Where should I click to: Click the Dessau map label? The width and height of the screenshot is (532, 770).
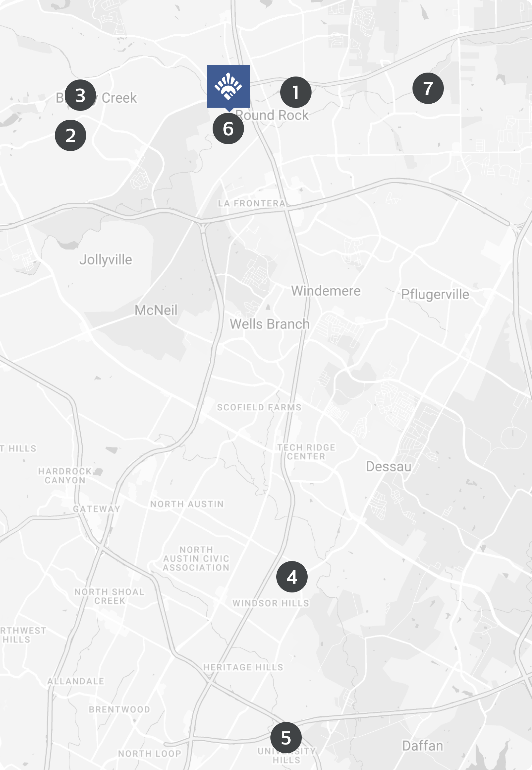click(x=389, y=466)
